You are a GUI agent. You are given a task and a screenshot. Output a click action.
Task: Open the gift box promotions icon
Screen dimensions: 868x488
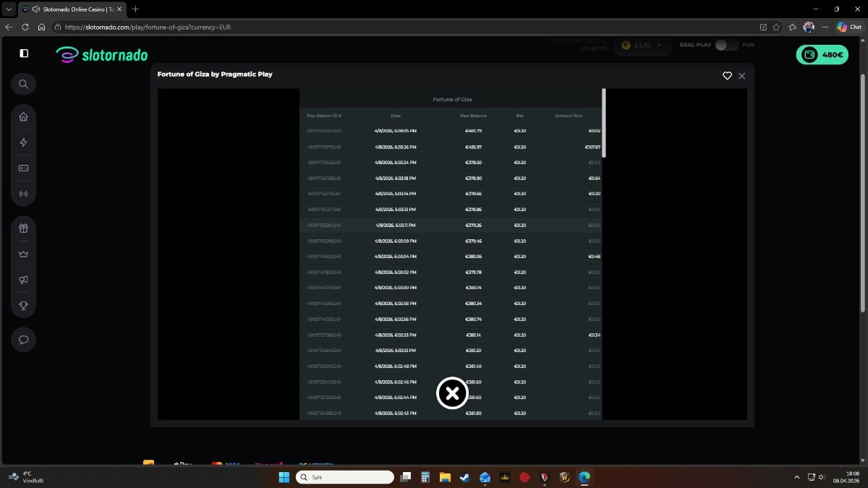tap(23, 228)
